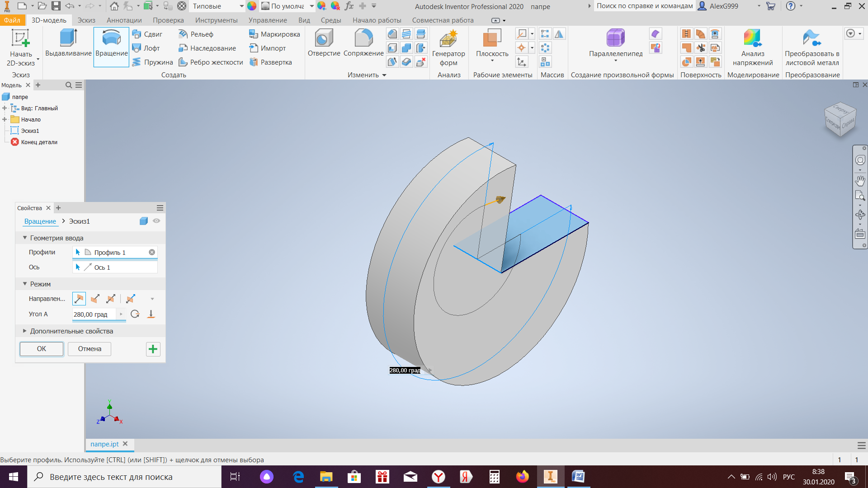The image size is (868, 488).
Task: Click the Угол A angle input field
Action: 94,314
